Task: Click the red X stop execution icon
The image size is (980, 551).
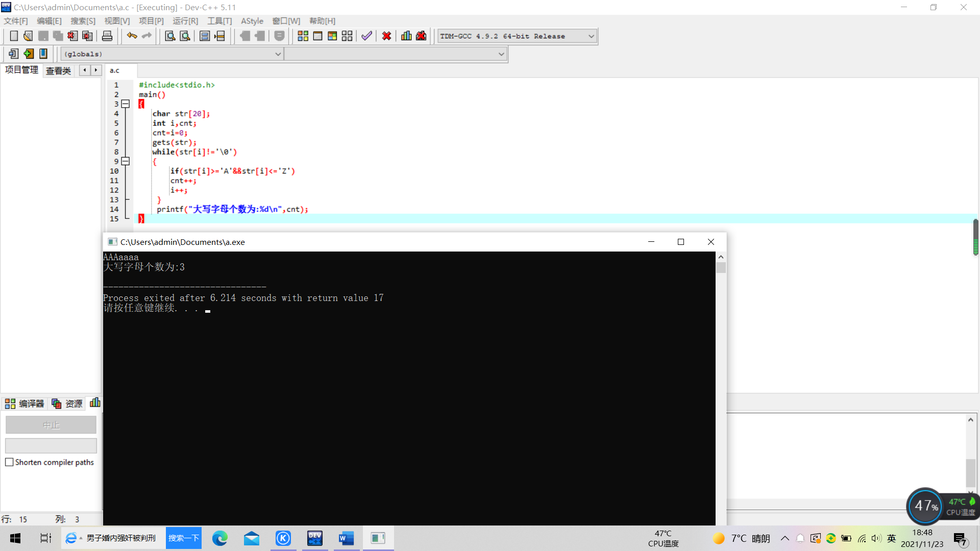Action: (386, 36)
